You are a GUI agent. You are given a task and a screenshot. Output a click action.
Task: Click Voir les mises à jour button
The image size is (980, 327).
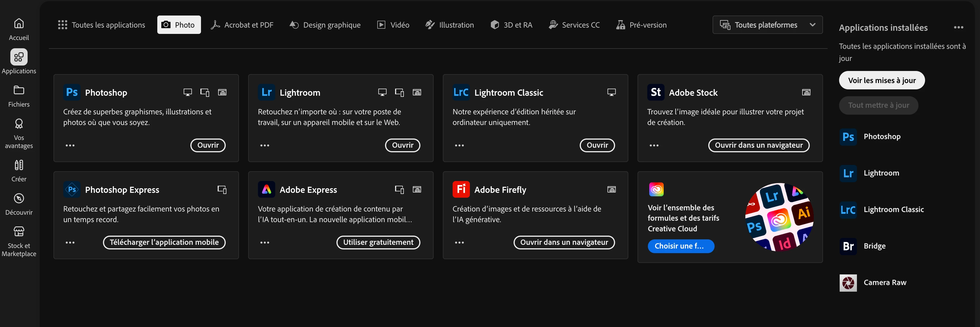point(881,80)
